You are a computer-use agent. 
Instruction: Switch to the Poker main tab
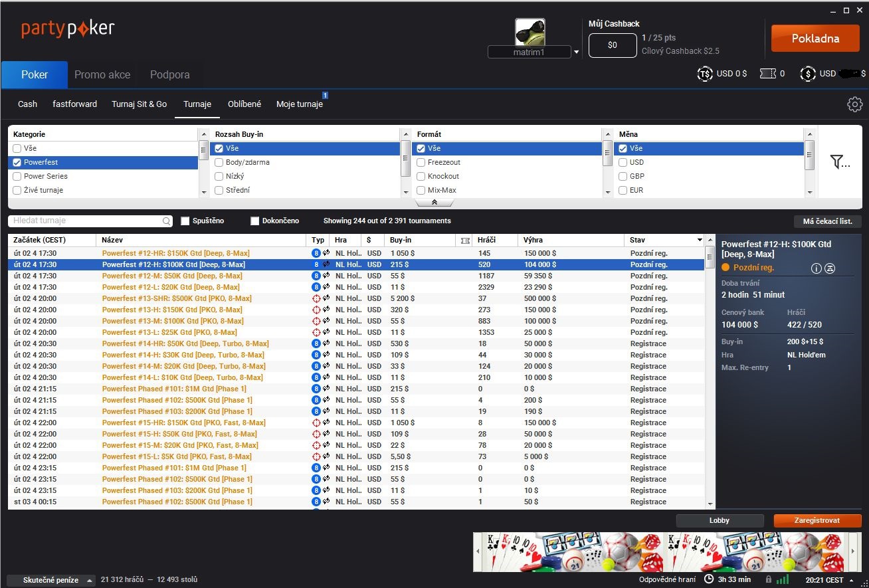pyautogui.click(x=35, y=75)
